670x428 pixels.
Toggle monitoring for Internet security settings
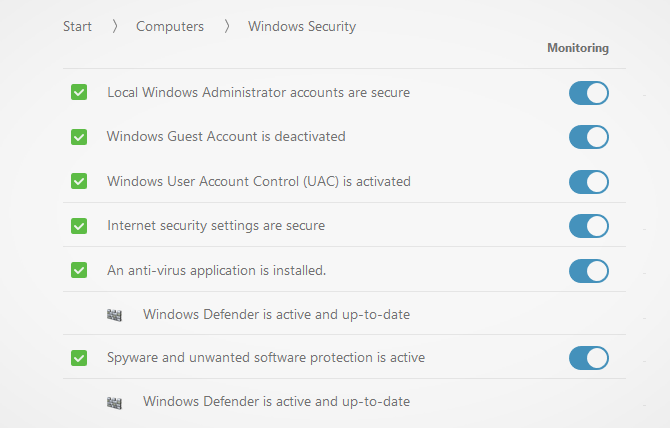(x=589, y=226)
